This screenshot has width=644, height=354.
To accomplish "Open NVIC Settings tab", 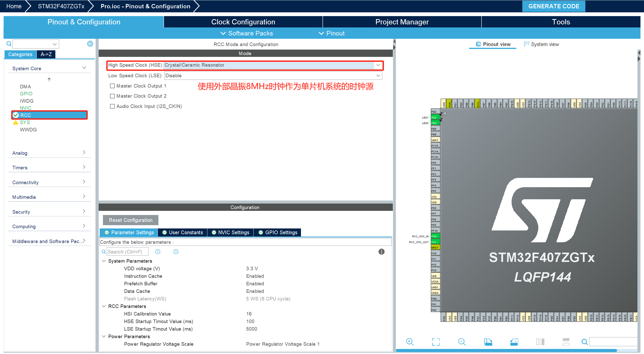I will tap(231, 232).
